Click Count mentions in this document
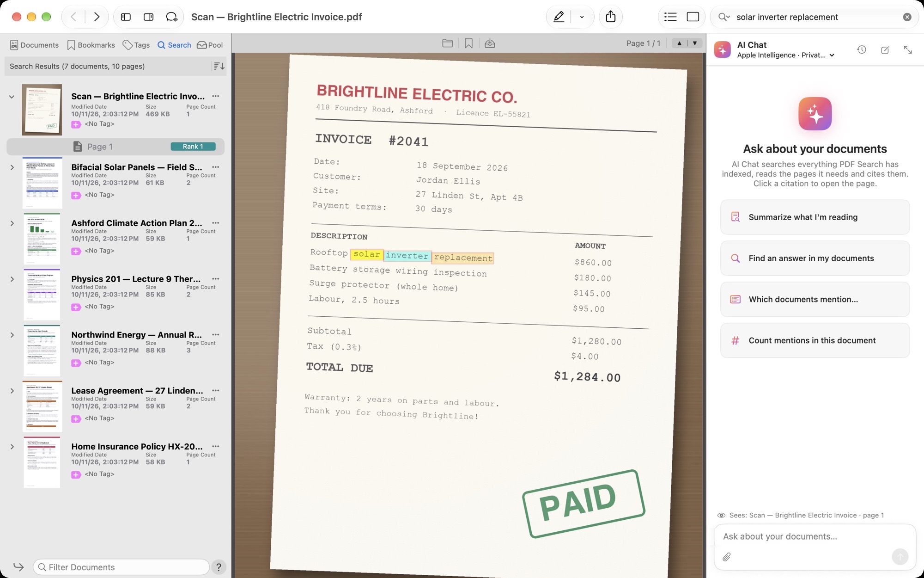The width and height of the screenshot is (924, 578). click(x=815, y=341)
